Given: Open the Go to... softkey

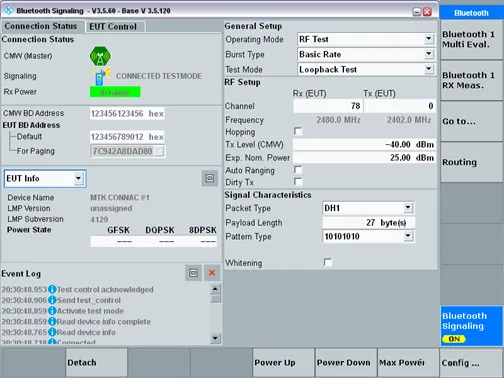Looking at the screenshot, I should [471, 121].
